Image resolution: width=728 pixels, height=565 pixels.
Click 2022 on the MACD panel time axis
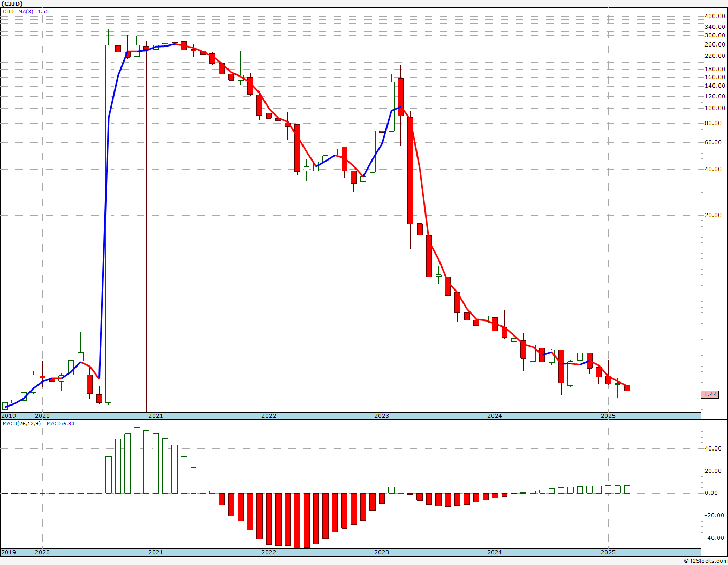point(268,552)
